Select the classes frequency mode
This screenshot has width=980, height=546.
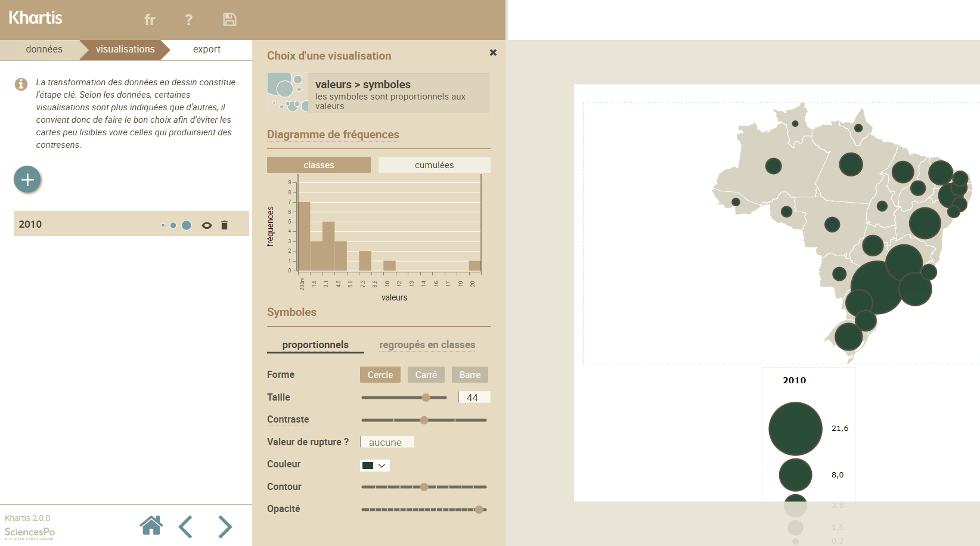318,165
